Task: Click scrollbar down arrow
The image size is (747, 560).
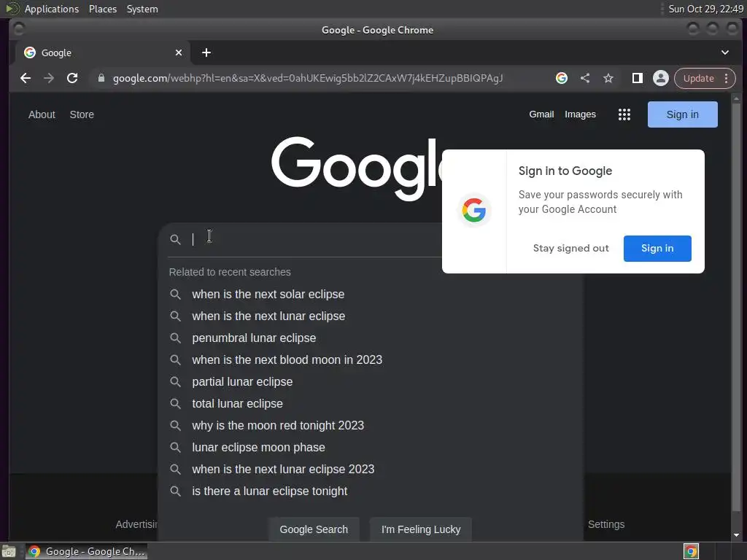Action: click(737, 535)
